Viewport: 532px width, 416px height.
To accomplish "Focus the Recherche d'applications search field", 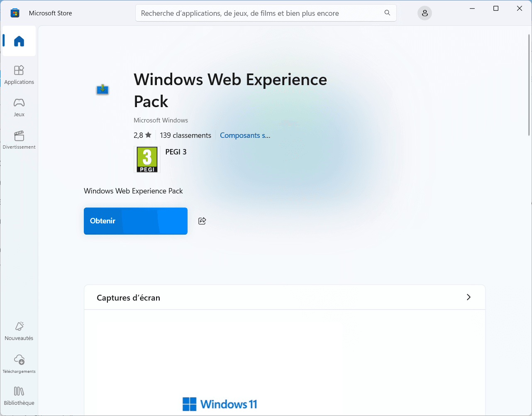I will pos(266,13).
